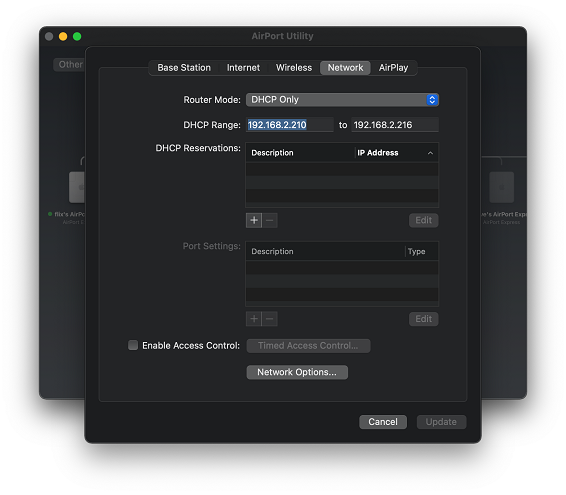Enable the Access Control checkbox

pos(133,345)
